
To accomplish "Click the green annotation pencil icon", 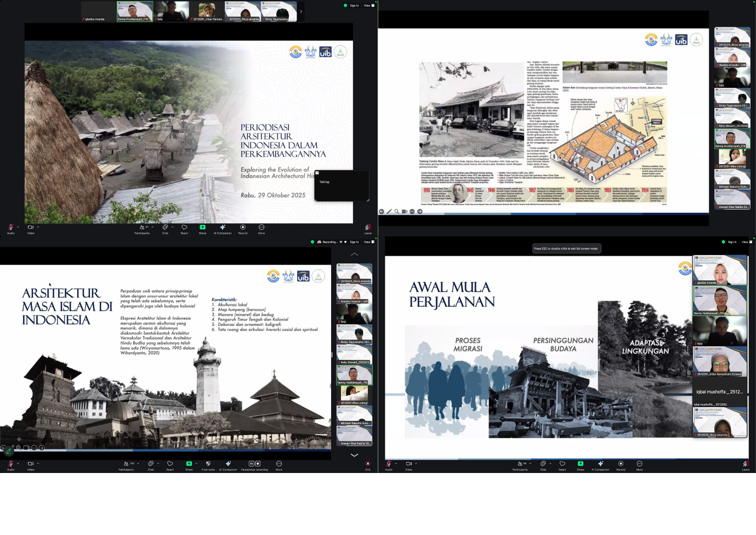I will click(9, 451).
